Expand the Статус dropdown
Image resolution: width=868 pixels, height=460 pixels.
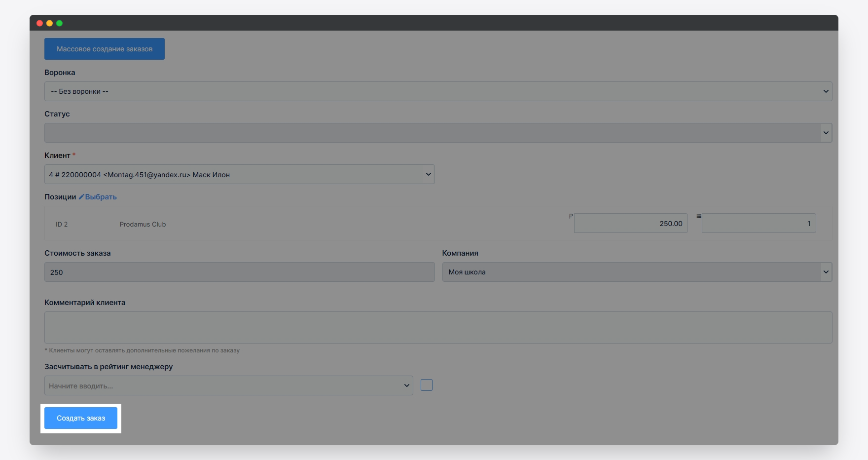(438, 133)
